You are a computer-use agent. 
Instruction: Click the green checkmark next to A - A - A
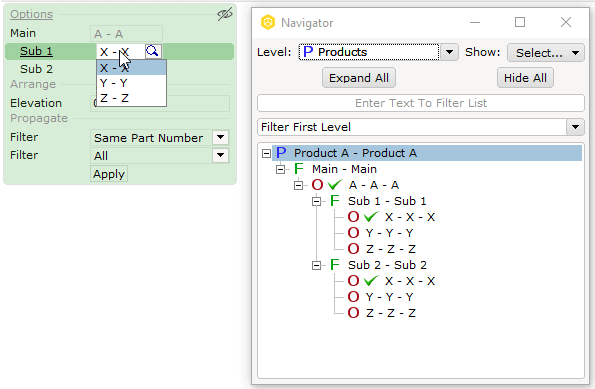pos(335,185)
